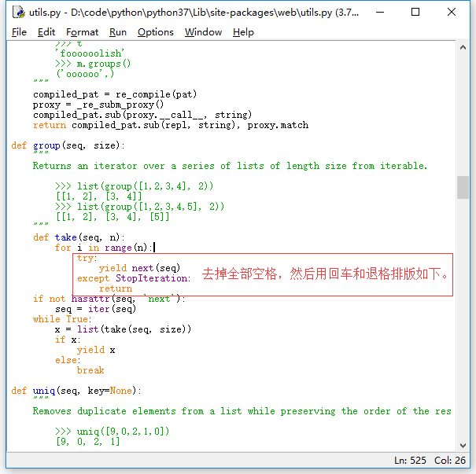
Task: Open the Run menu
Action: pyautogui.click(x=118, y=32)
